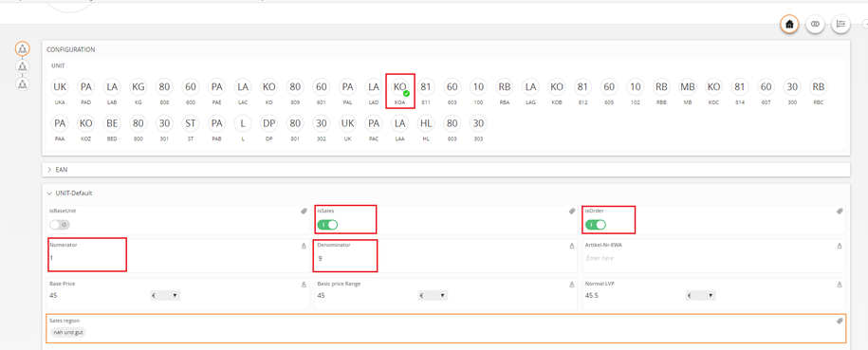Select unit PAE
Screen dimensions: 868x350
(x=216, y=87)
